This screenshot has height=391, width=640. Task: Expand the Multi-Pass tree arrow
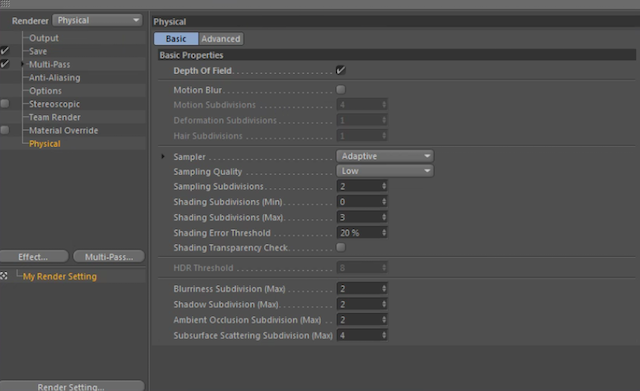[x=22, y=64]
